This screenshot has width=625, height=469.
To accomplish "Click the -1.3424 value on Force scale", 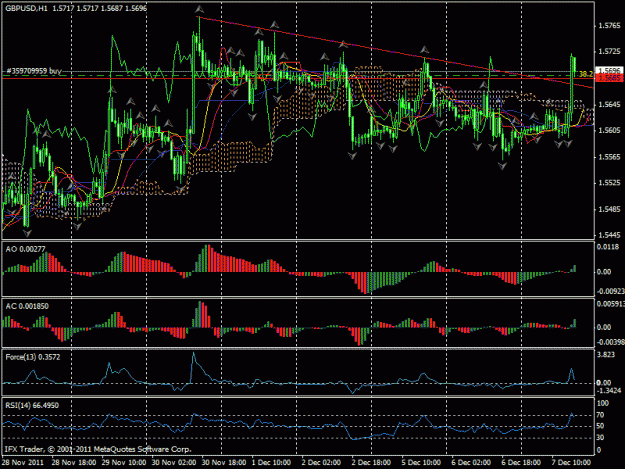I will click(x=608, y=390).
